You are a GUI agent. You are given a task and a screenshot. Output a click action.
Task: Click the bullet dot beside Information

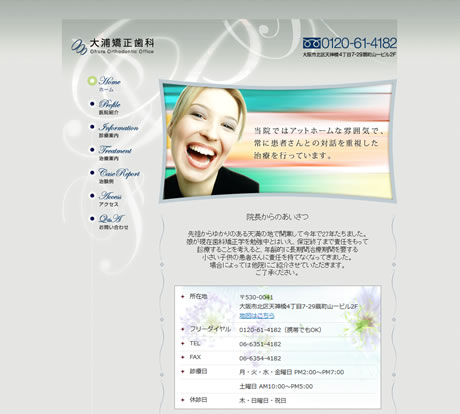tap(92, 127)
